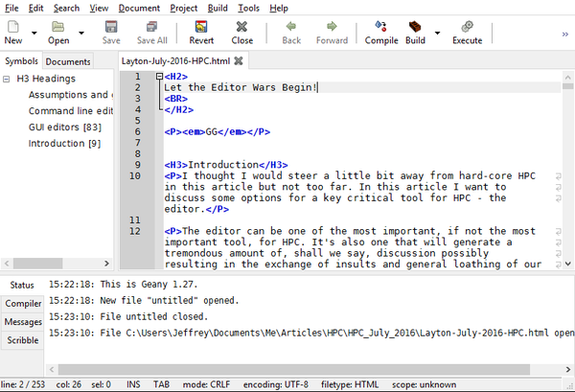Select the Assumptions and symbol entry

coord(71,95)
